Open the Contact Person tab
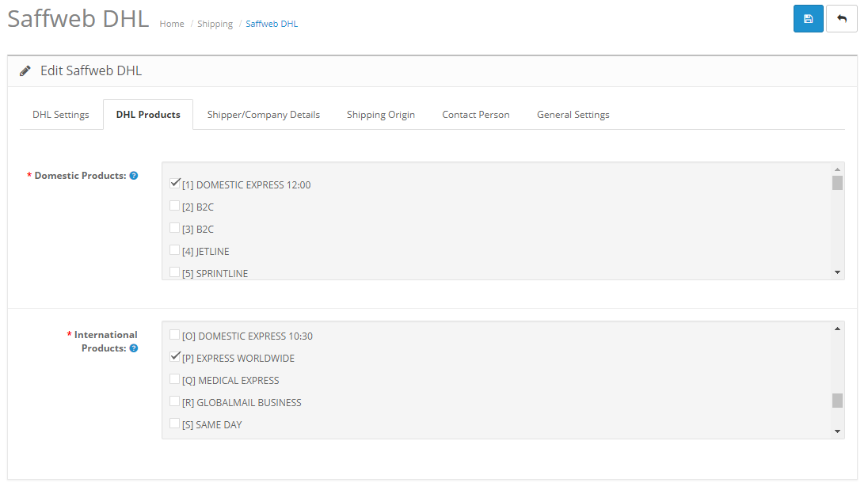868x494 pixels. (476, 115)
